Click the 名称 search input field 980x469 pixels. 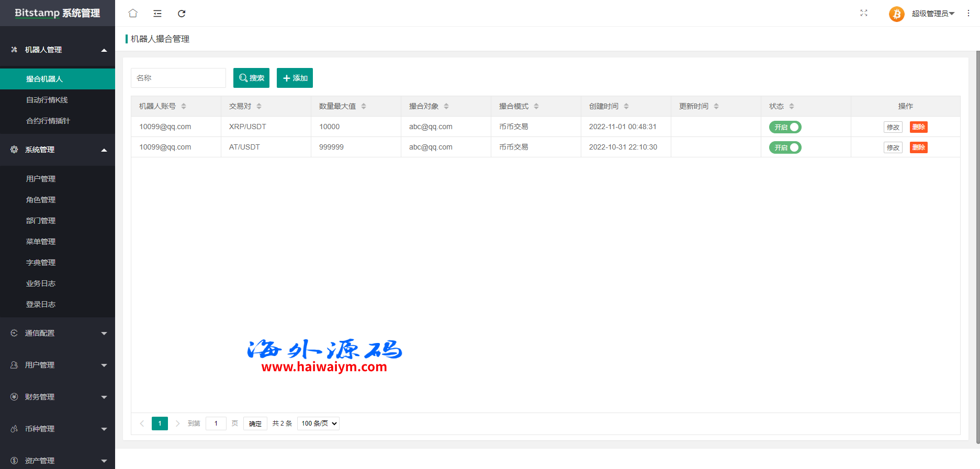pyautogui.click(x=178, y=78)
